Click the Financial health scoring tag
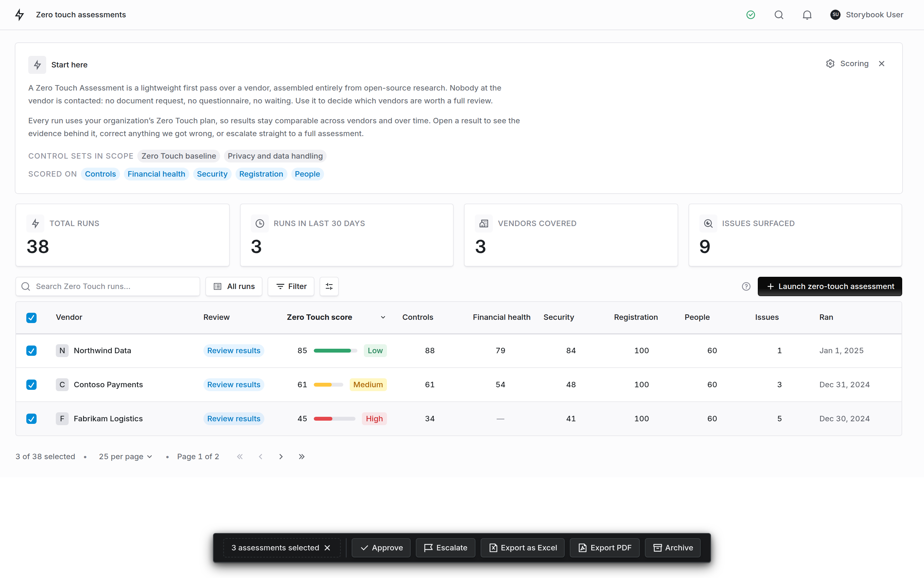 pyautogui.click(x=156, y=174)
